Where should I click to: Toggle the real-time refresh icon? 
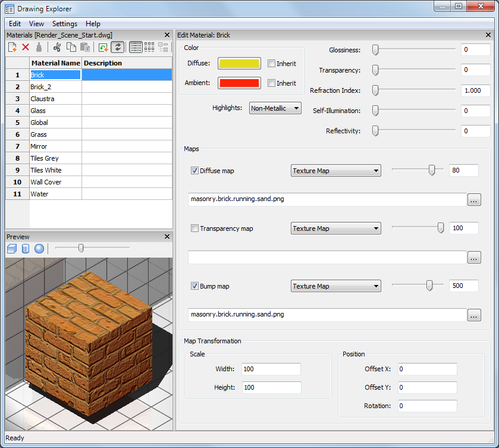point(117,47)
